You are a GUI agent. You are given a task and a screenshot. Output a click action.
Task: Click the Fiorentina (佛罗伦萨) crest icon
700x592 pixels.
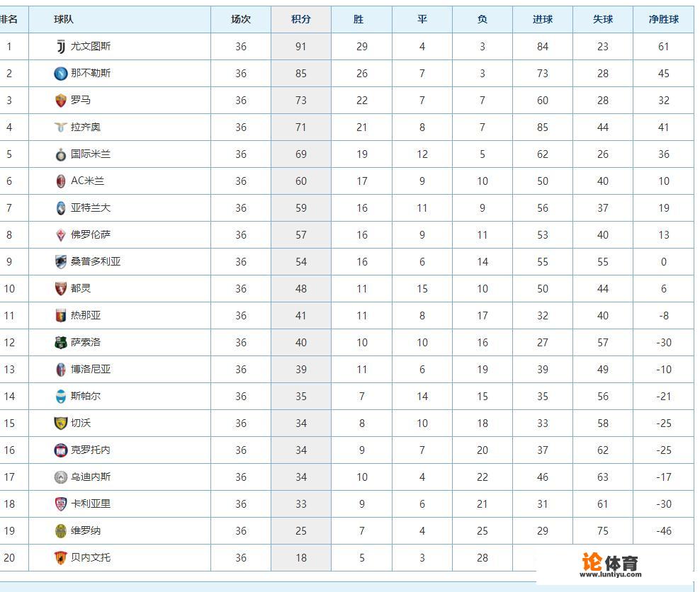tap(61, 235)
